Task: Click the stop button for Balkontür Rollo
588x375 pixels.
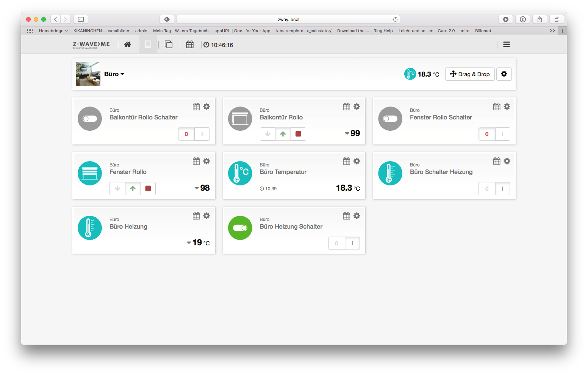Action: (298, 134)
